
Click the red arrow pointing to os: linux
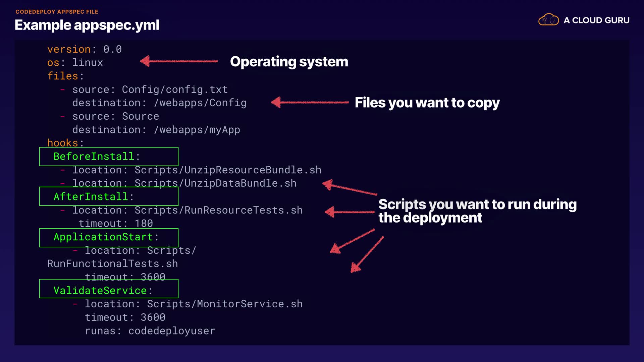coord(179,61)
